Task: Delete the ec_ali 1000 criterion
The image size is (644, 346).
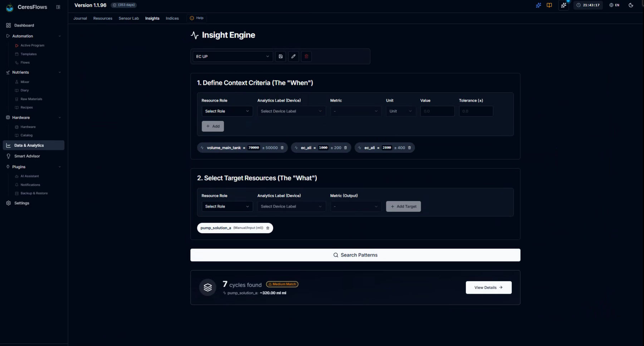Action: (345, 148)
